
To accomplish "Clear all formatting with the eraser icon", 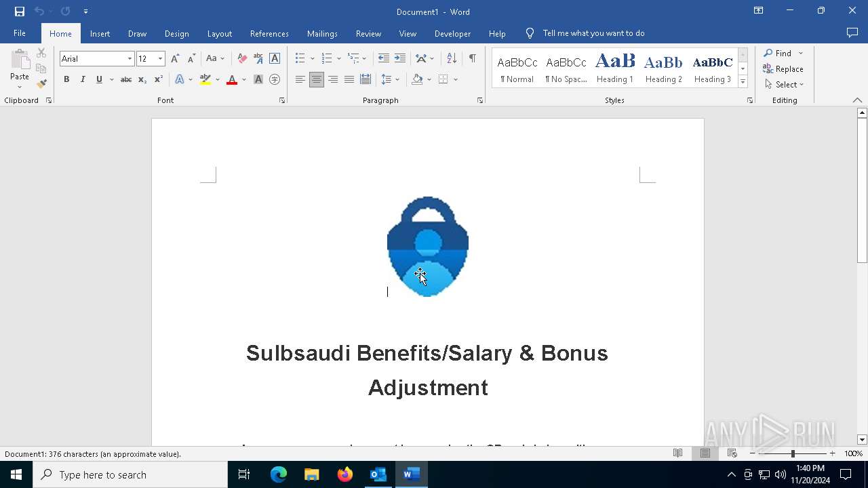I will click(242, 58).
